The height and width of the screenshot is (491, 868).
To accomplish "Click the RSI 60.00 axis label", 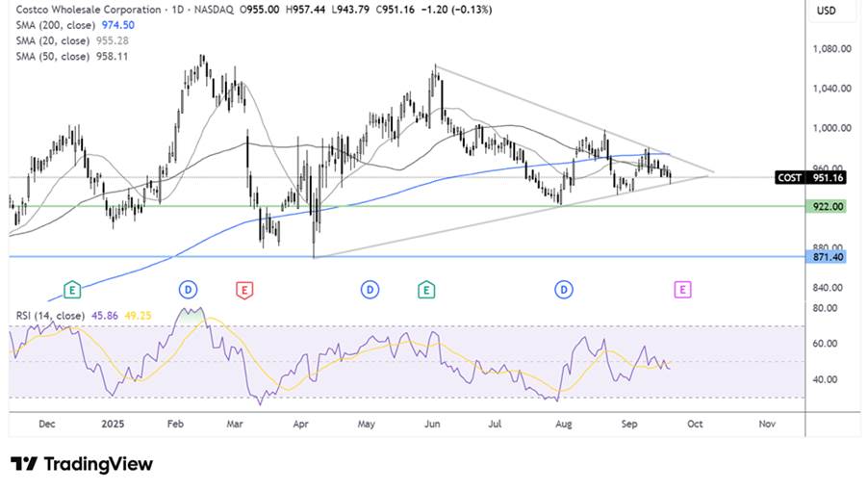I will 825,343.
